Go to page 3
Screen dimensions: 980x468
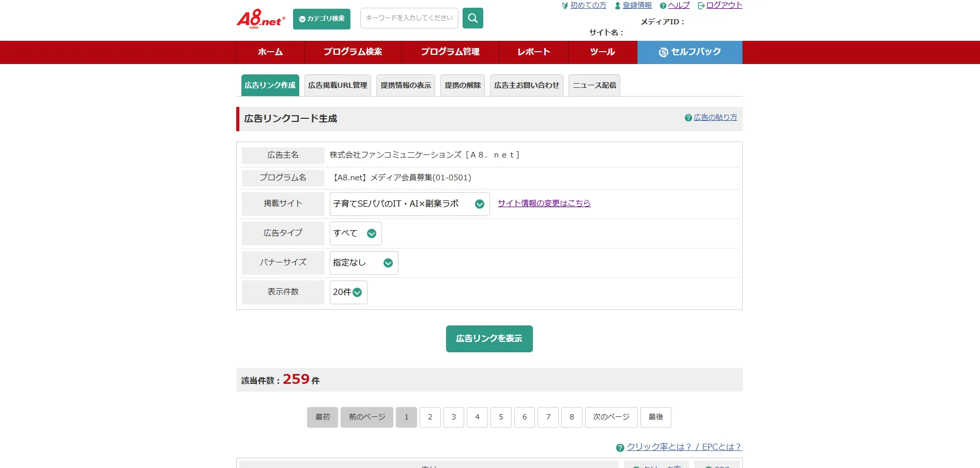[454, 417]
